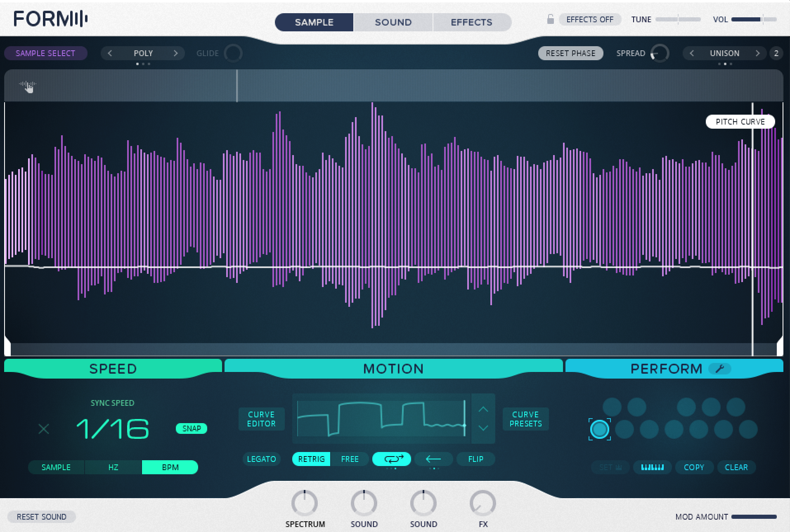Click the loop playback mode icon
The height and width of the screenshot is (532, 790).
[391, 459]
